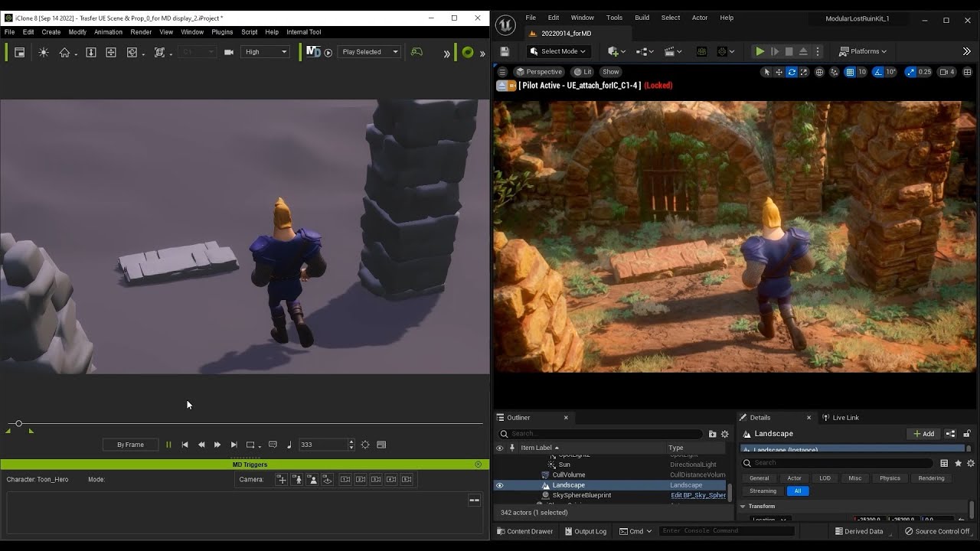
Task: Open Outliner settings gear icon
Action: click(x=725, y=434)
